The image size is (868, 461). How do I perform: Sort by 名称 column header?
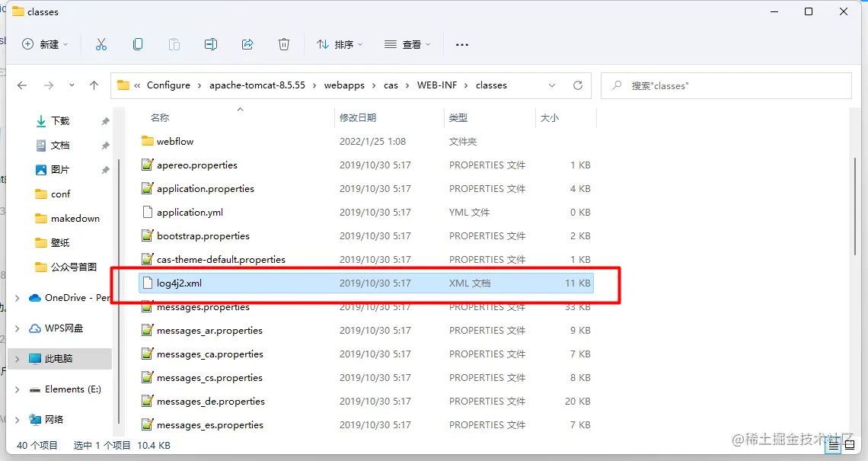[x=160, y=117]
